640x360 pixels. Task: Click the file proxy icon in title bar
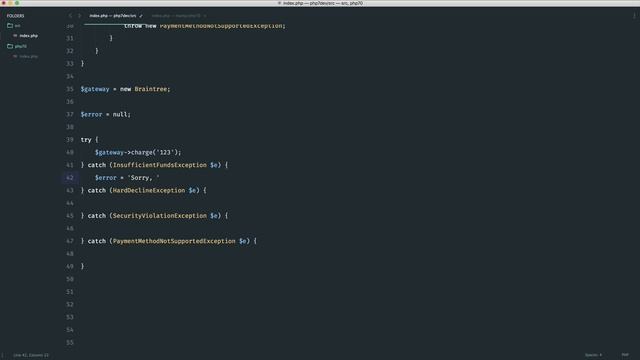(x=280, y=3)
